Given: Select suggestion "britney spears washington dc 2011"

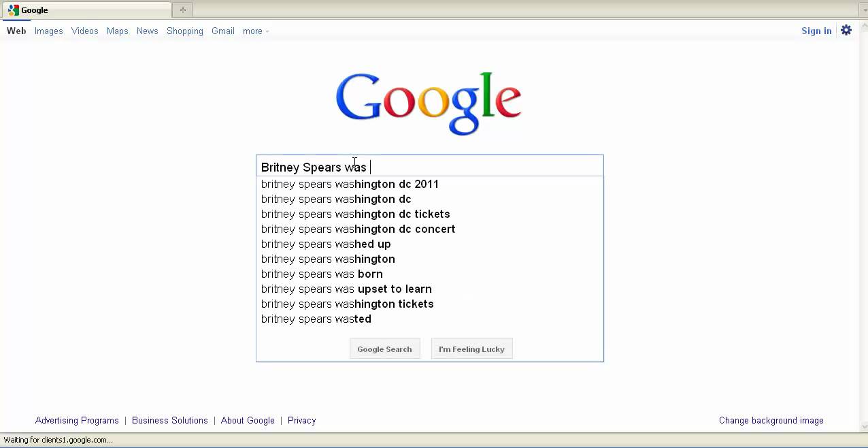Looking at the screenshot, I should coord(350,184).
